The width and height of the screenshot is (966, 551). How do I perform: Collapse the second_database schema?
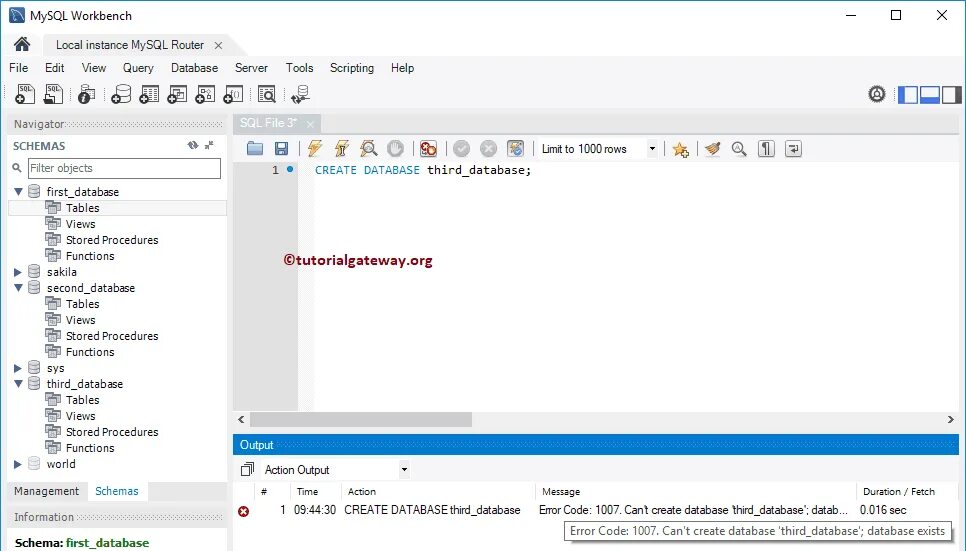pyautogui.click(x=18, y=288)
